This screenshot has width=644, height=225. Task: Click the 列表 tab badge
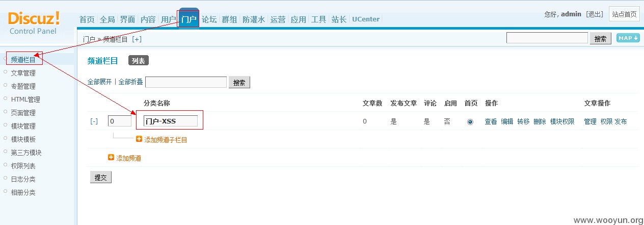pyautogui.click(x=138, y=61)
